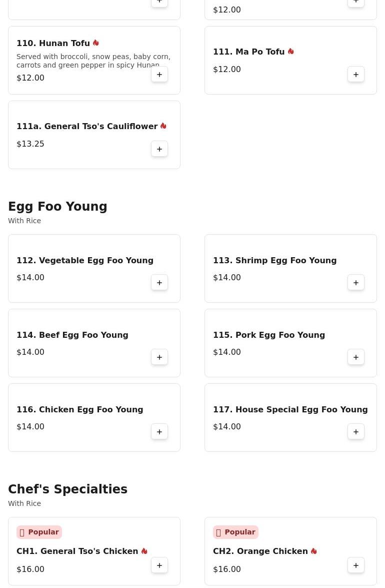Click the spicy flame icon beside Ma Po Tofu
Image resolution: width=385 pixels, height=588 pixels.
click(290, 52)
